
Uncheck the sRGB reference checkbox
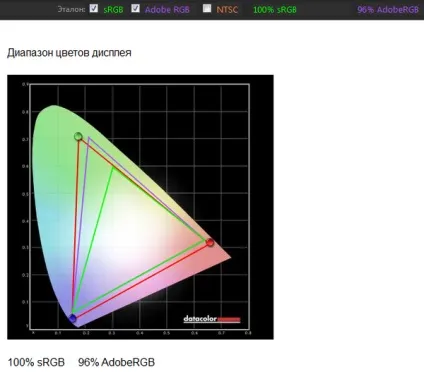pos(94,8)
